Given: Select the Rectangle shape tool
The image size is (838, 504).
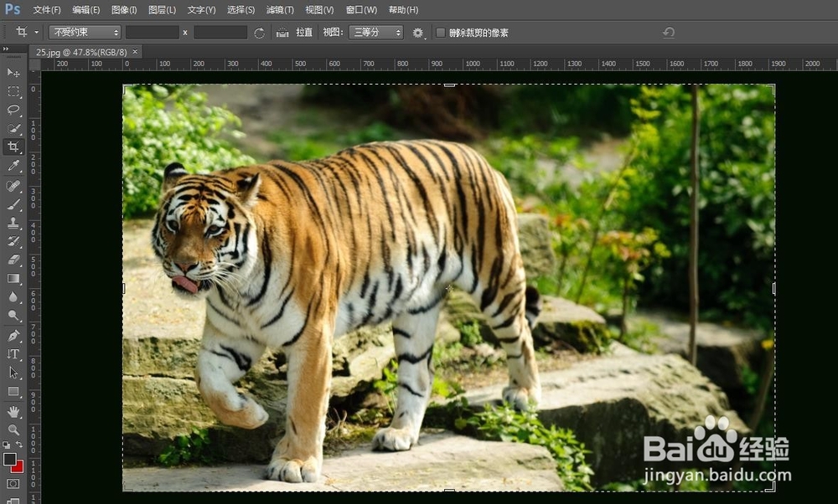Looking at the screenshot, I should coord(13,391).
